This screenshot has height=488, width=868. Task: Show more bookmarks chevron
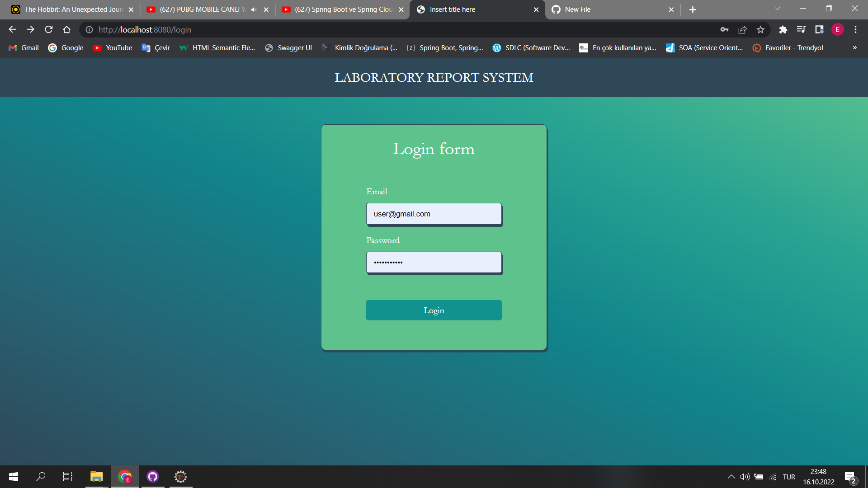[855, 47]
